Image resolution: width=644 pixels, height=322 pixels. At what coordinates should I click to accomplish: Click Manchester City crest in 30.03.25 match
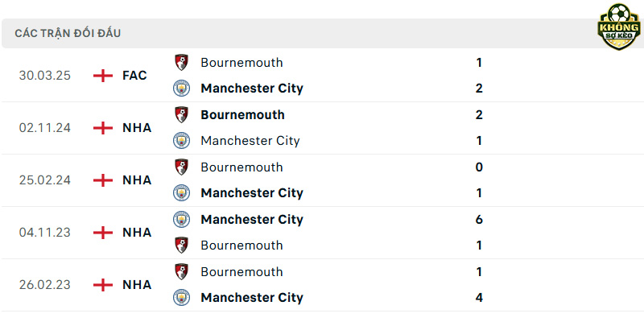click(x=181, y=89)
